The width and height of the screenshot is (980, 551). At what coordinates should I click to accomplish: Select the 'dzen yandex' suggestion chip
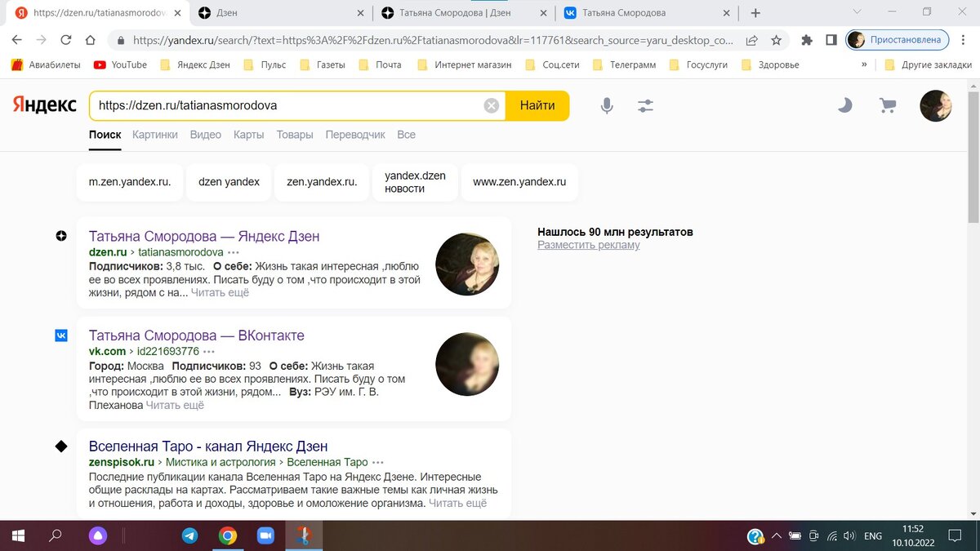(229, 182)
